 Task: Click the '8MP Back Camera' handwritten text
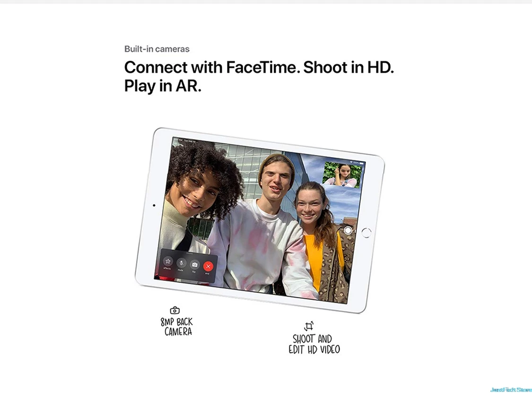(177, 326)
